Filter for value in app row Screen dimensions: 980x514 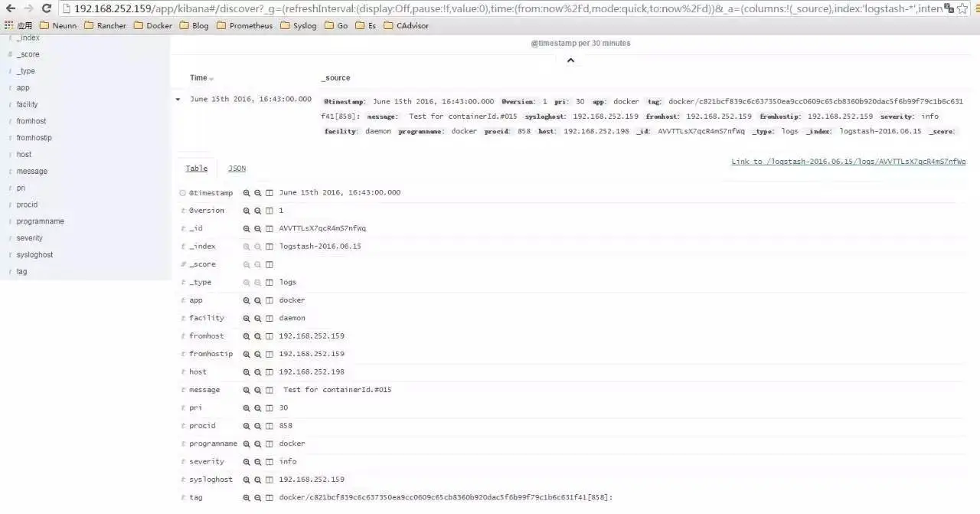[x=247, y=300]
